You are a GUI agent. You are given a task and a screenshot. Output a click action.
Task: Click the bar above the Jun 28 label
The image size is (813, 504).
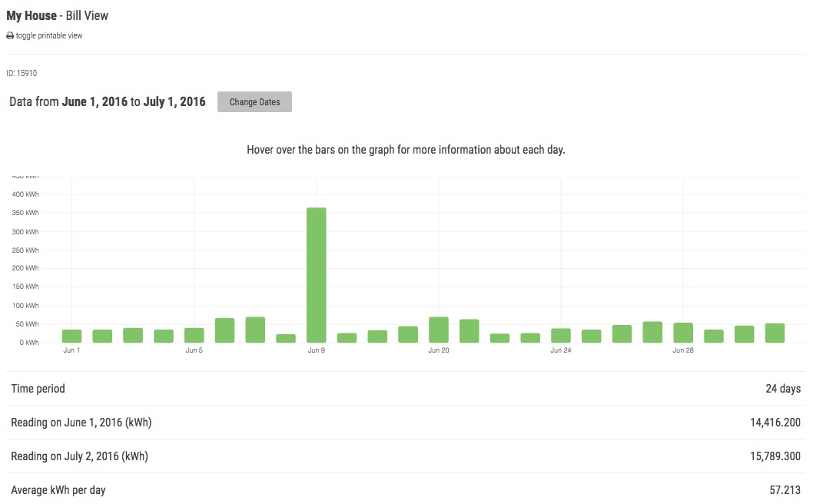click(683, 333)
